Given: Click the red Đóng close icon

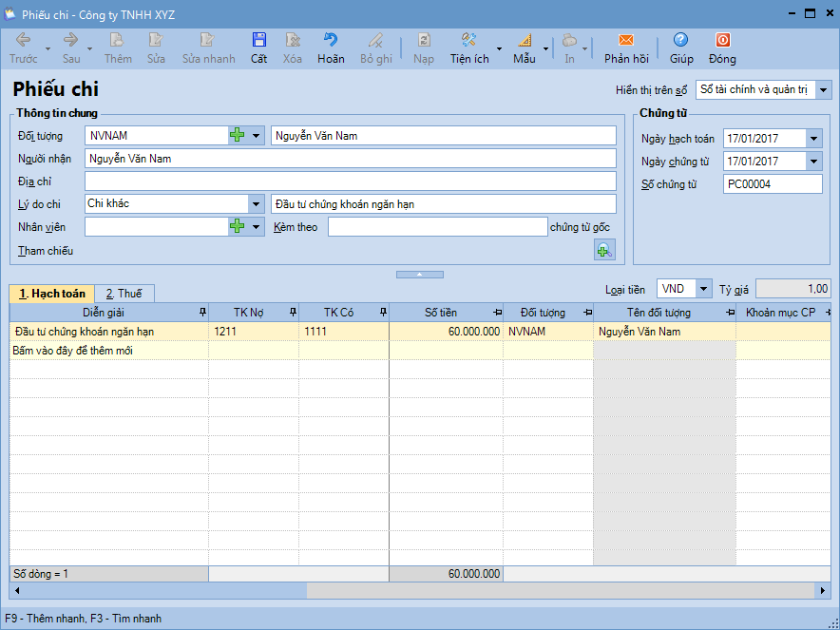Looking at the screenshot, I should coord(722,41).
